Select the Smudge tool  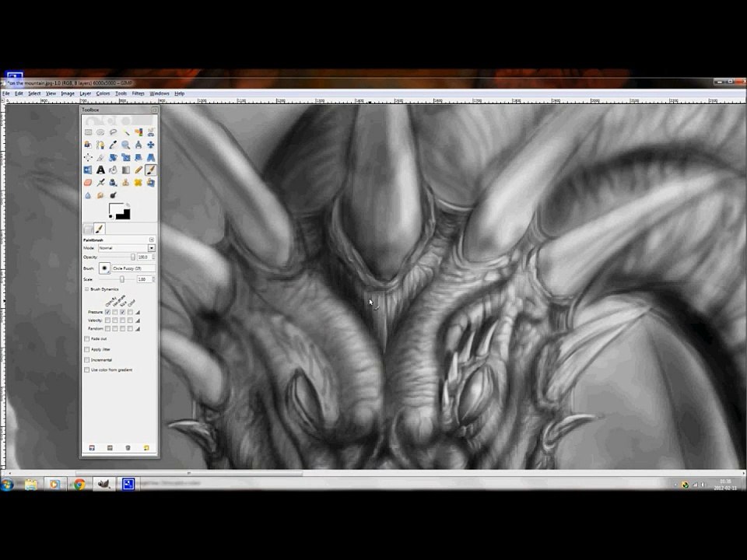[100, 195]
